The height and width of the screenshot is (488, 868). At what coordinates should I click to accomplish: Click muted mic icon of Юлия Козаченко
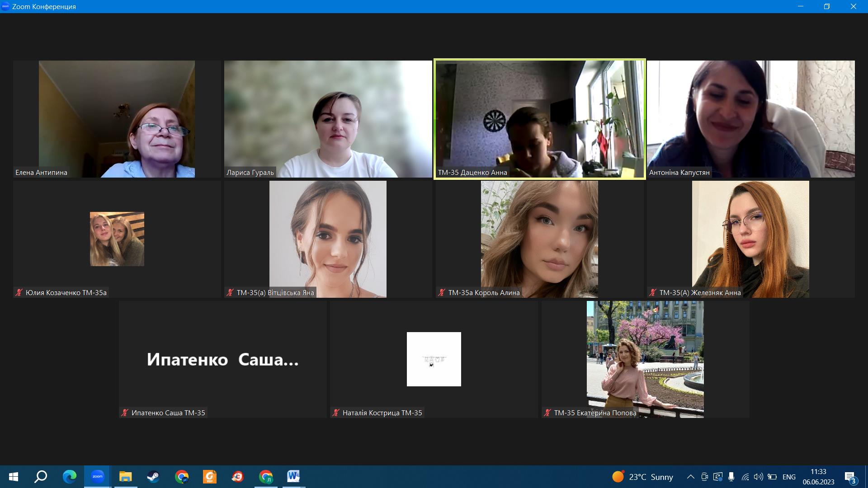pos(19,292)
